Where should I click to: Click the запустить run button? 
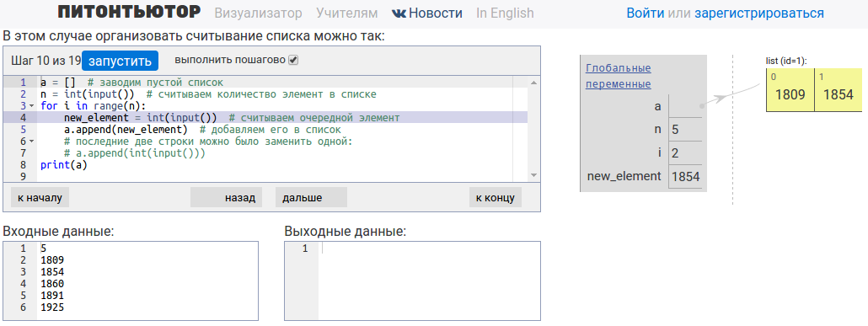coord(121,61)
